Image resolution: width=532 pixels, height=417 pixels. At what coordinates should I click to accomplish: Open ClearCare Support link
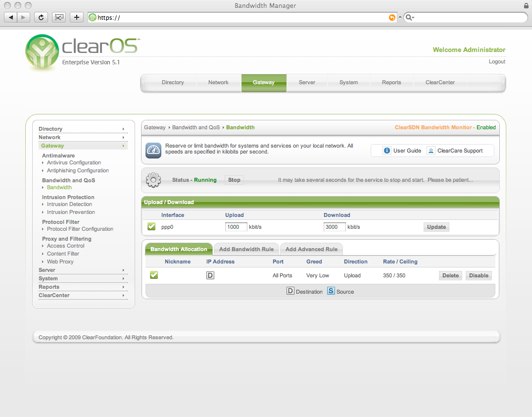tap(460, 151)
